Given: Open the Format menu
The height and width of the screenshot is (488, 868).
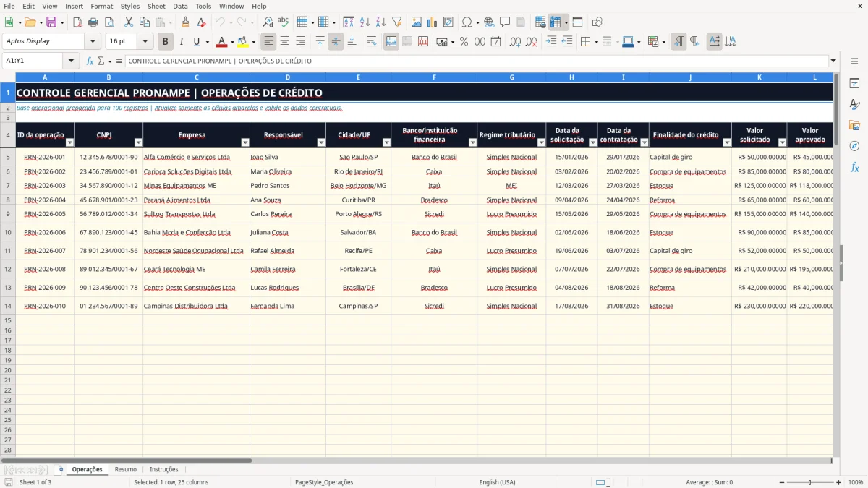Looking at the screenshot, I should [x=101, y=6].
